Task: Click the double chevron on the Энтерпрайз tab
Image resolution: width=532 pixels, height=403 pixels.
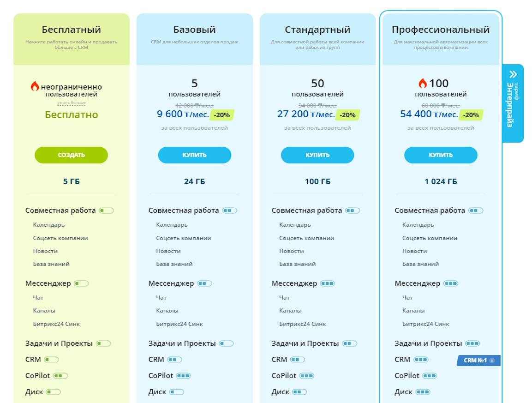Action: click(x=513, y=74)
